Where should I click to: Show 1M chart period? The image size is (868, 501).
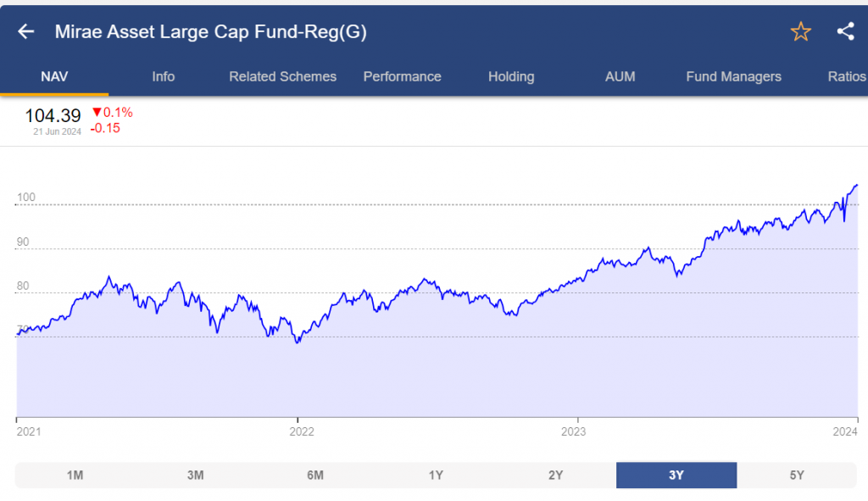click(75, 475)
